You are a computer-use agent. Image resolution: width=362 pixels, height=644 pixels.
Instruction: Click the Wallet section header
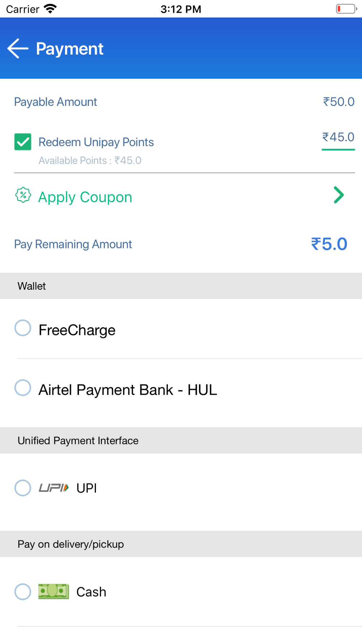(x=181, y=286)
